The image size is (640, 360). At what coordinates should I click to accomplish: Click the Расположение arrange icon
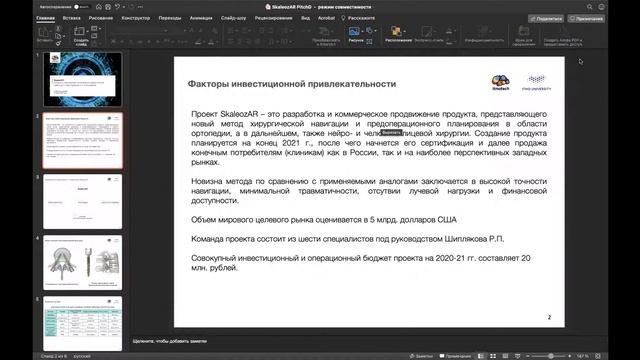click(396, 31)
